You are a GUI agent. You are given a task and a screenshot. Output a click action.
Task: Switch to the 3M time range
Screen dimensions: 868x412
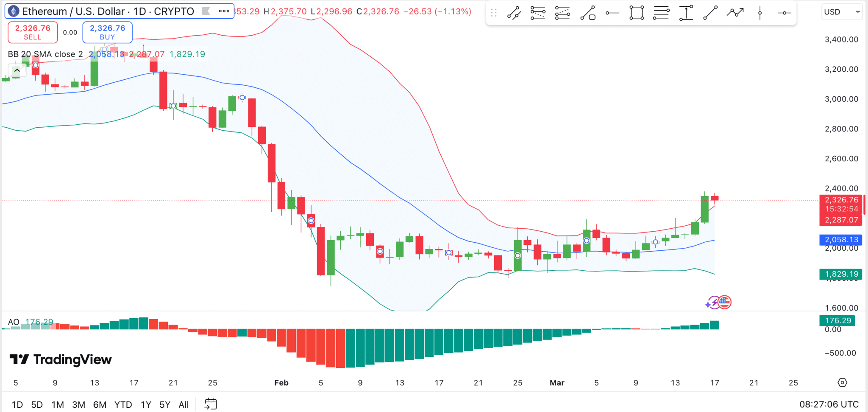[x=78, y=405]
